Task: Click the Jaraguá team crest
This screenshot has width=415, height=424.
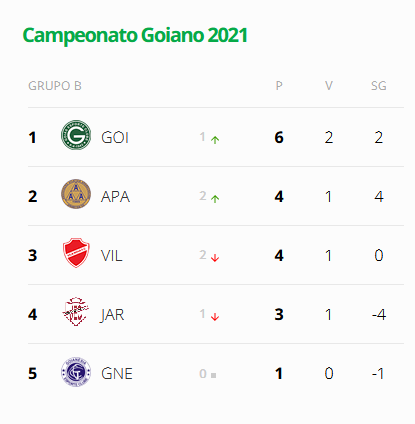Action: point(76,312)
